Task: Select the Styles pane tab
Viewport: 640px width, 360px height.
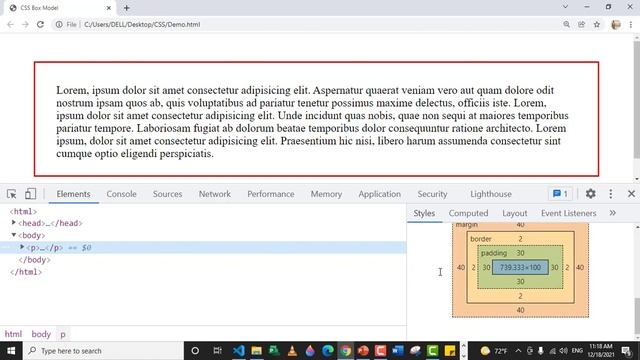Action: coord(424,213)
